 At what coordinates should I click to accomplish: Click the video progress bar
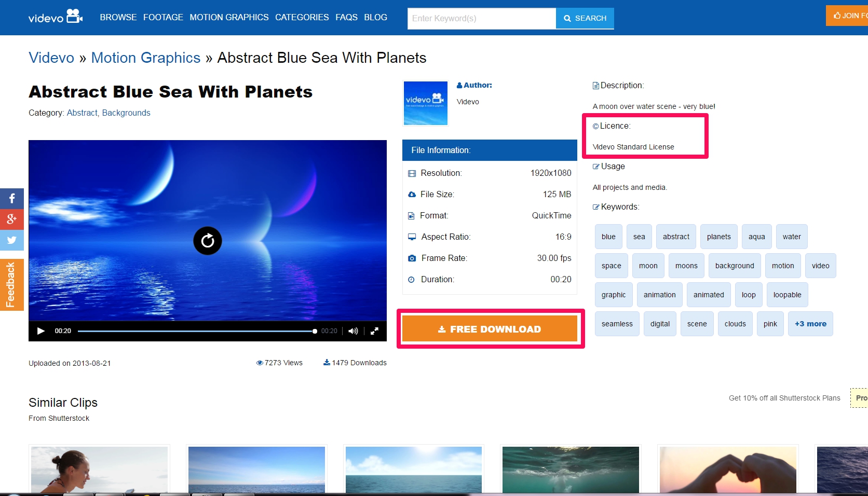(196, 331)
